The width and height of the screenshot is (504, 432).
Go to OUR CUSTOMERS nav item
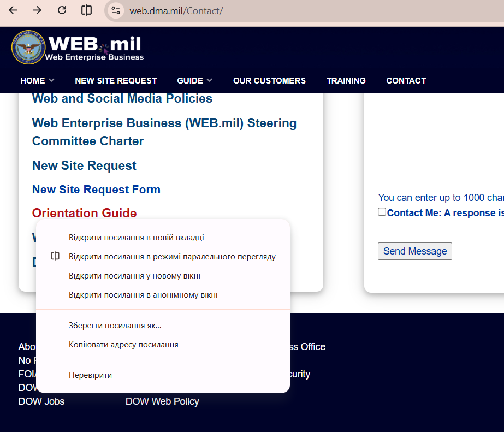(269, 80)
